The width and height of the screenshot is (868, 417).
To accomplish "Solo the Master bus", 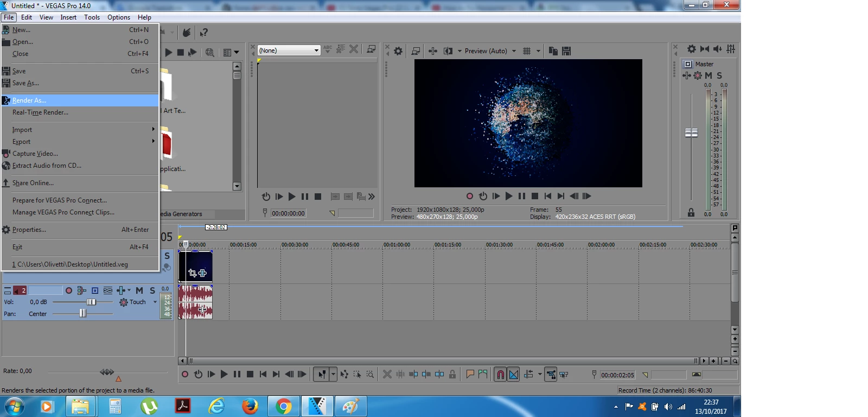I will coord(719,75).
